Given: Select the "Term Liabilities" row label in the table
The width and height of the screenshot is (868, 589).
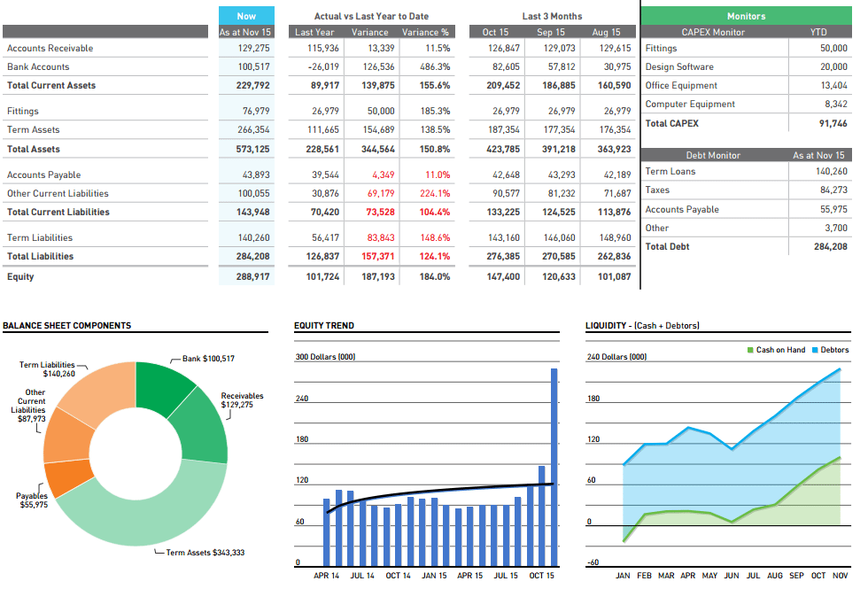Looking at the screenshot, I should [40, 237].
